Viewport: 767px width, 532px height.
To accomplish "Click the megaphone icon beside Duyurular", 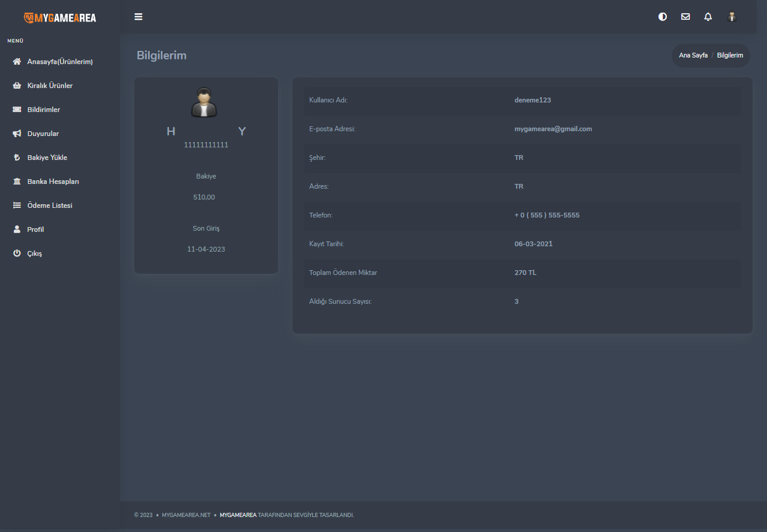I will (x=17, y=134).
